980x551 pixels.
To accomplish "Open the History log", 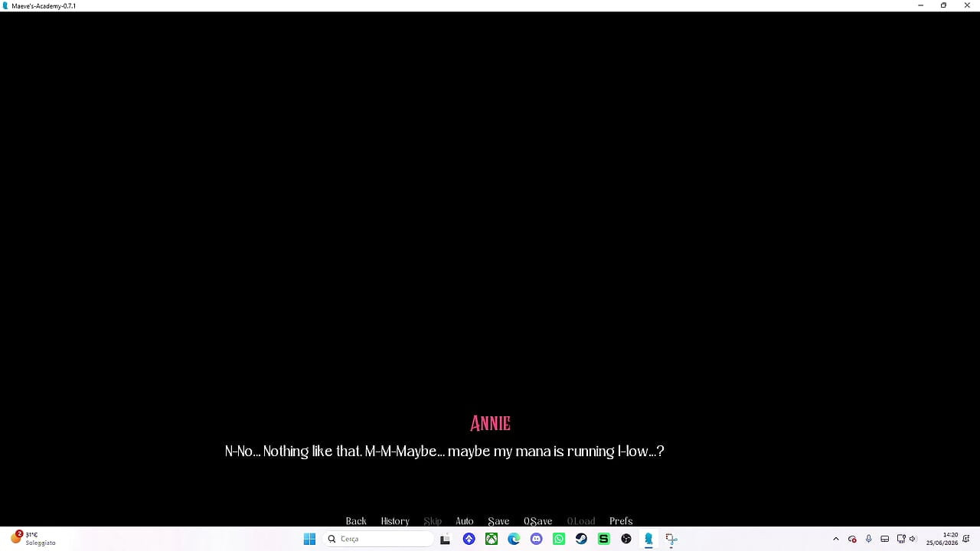I will (395, 521).
